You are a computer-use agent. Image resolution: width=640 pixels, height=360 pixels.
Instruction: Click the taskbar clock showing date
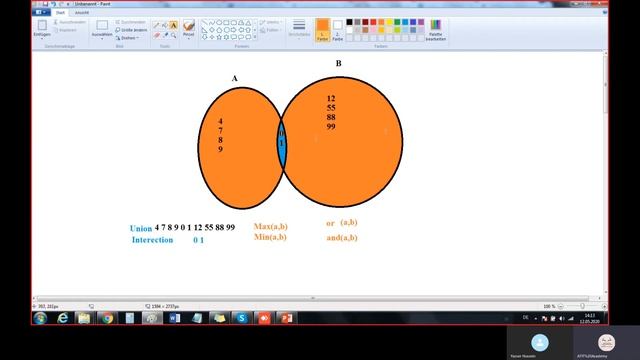pos(589,318)
